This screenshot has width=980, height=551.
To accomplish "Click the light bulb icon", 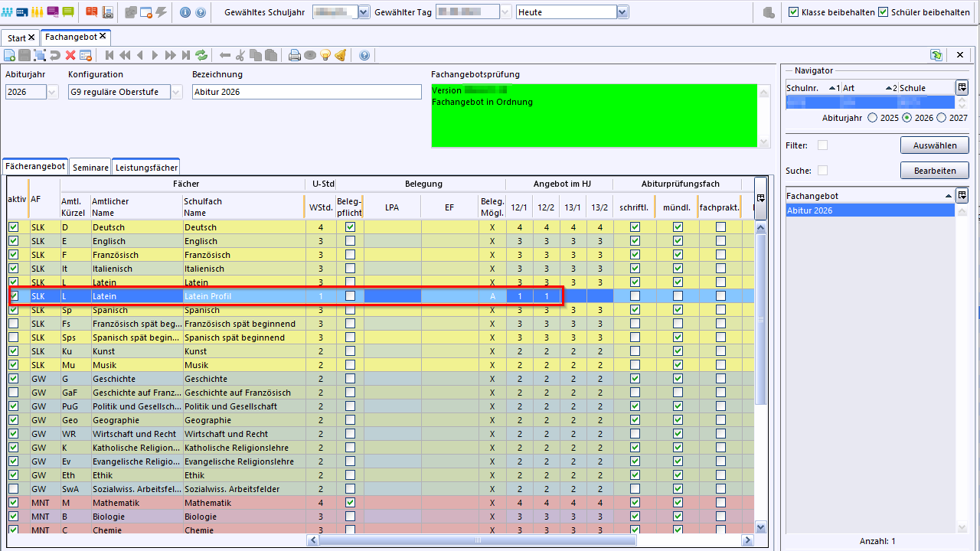I will click(x=325, y=55).
